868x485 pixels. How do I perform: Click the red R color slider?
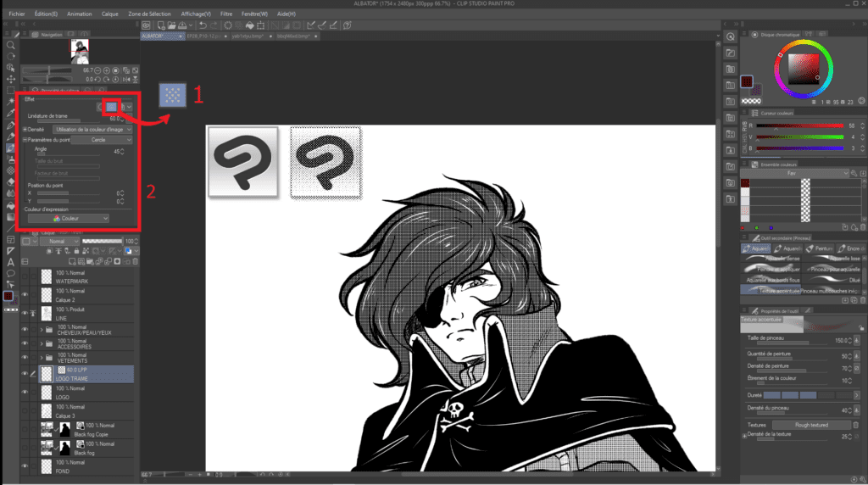click(800, 125)
